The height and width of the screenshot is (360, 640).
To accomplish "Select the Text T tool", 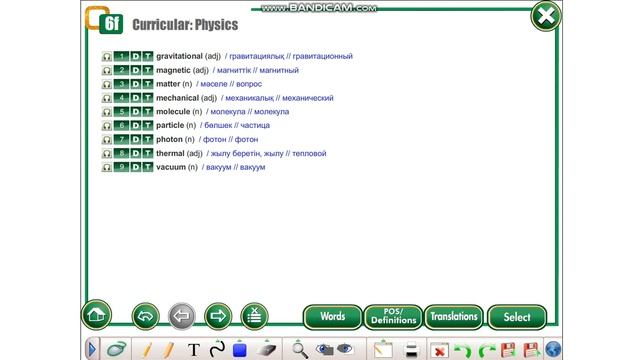I will pyautogui.click(x=194, y=350).
